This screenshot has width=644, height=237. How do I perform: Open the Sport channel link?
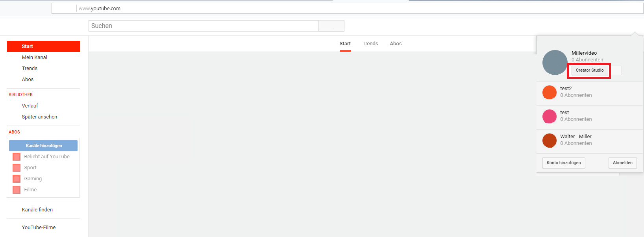[x=30, y=168]
